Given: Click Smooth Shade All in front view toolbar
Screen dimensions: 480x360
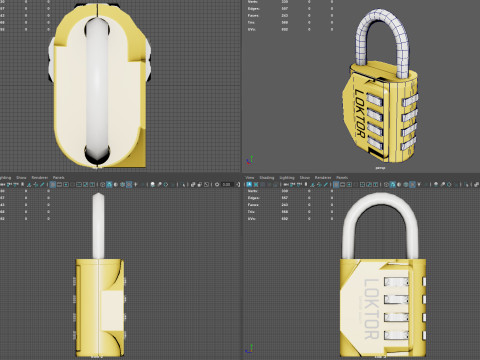Looking at the screenshot, I should [392, 184].
